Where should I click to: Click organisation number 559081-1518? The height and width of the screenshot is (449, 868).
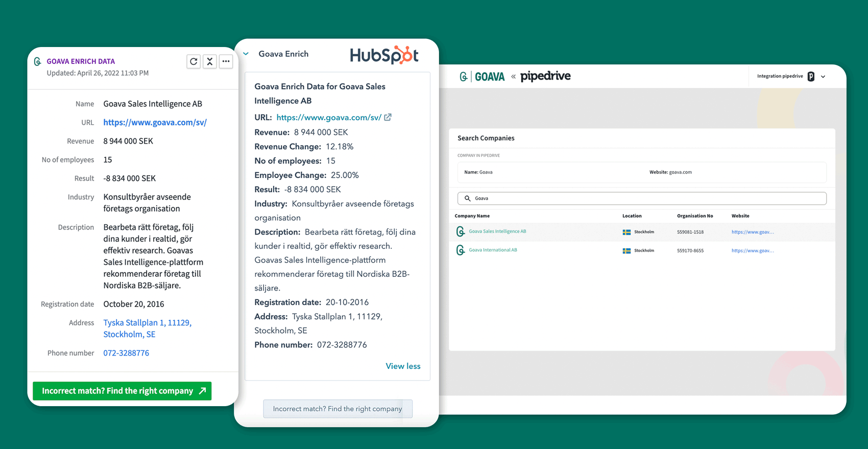pyautogui.click(x=690, y=232)
